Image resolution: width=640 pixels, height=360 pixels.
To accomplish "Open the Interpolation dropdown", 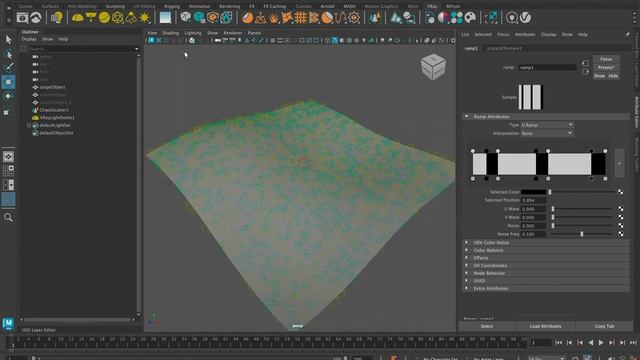I will [x=547, y=133].
